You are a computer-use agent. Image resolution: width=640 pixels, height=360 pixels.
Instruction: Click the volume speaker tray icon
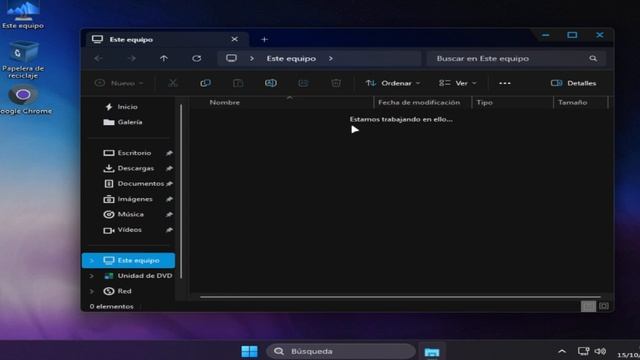(x=600, y=351)
